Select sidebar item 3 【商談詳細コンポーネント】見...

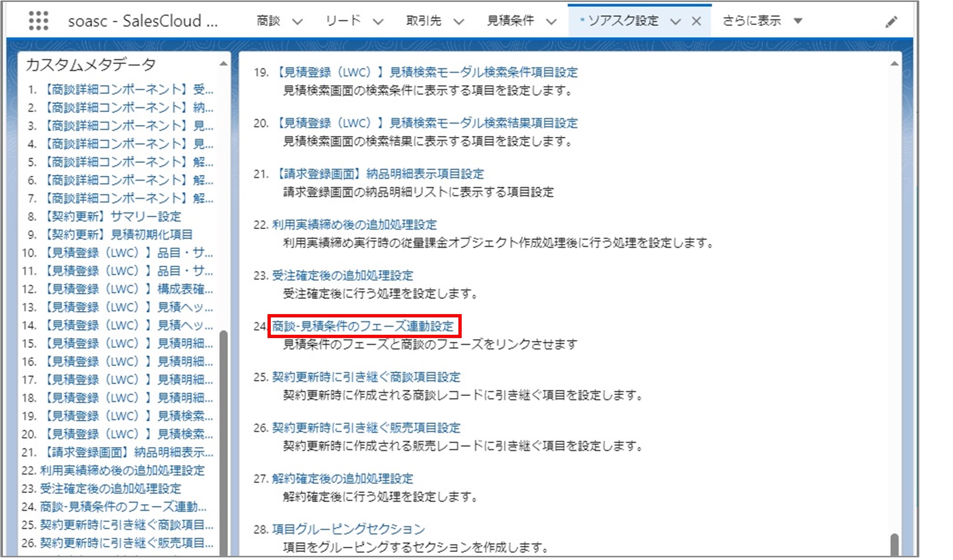tap(126, 126)
